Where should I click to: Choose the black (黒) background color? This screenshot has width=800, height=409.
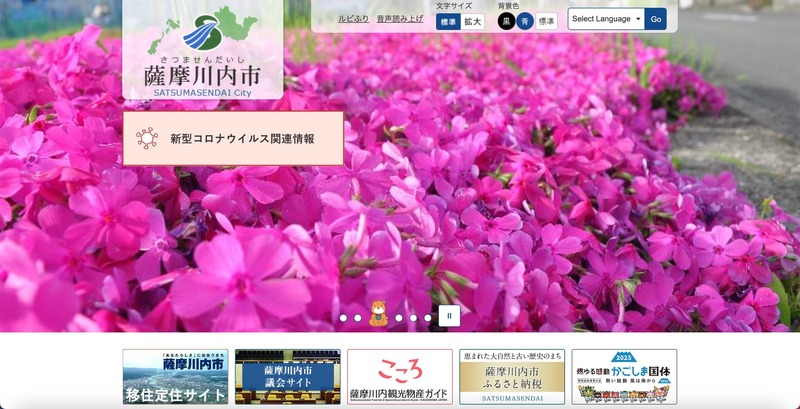[507, 21]
